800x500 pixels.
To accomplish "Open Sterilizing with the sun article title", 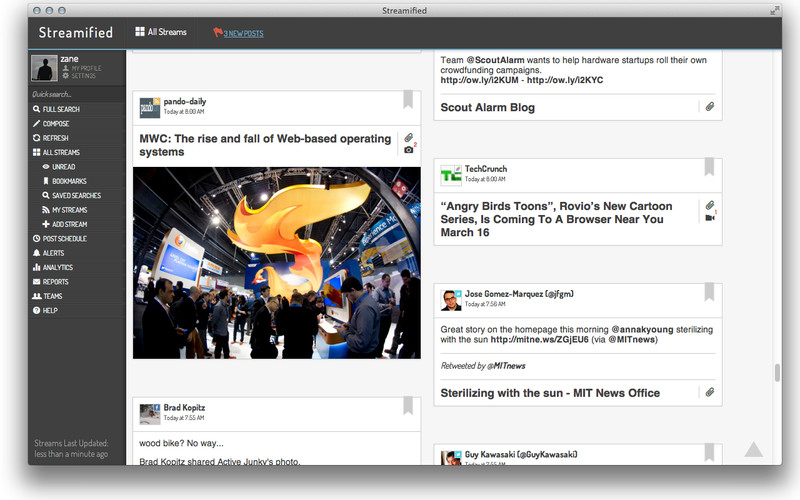I will tap(550, 393).
